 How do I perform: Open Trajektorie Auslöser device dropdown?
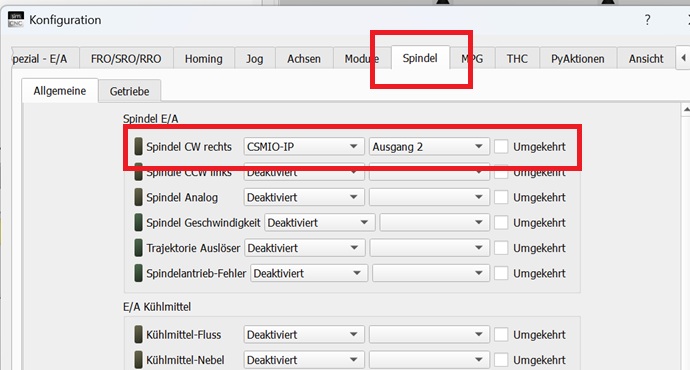304,248
